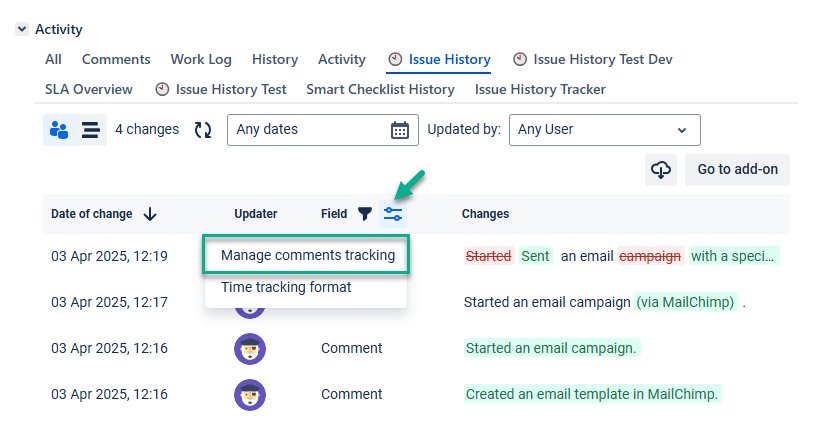This screenshot has height=441, width=815.
Task: Click the Field filter funnel icon
Action: click(365, 214)
